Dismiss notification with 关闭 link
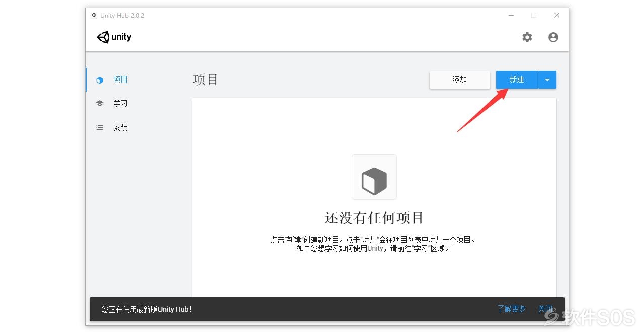The height and width of the screenshot is (332, 644). click(x=545, y=309)
